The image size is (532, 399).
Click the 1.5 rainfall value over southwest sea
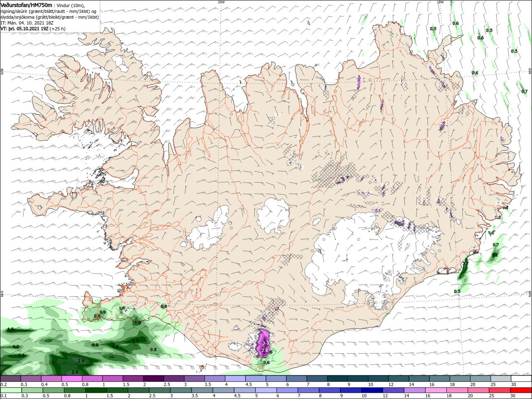(10, 329)
